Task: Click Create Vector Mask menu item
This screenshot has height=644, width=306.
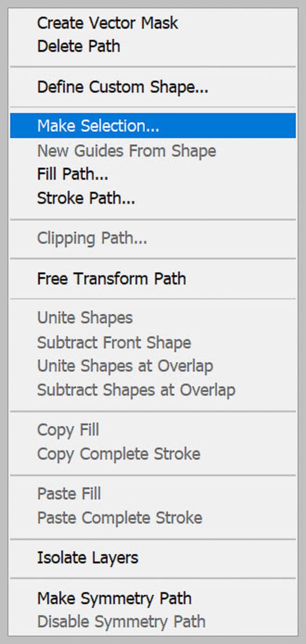Action: pos(107,23)
